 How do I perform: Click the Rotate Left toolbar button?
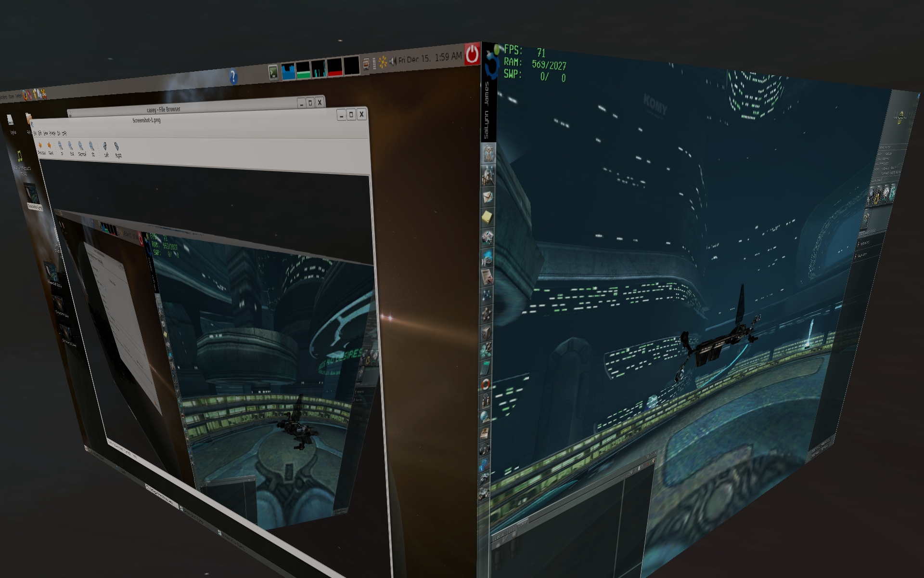[105, 147]
